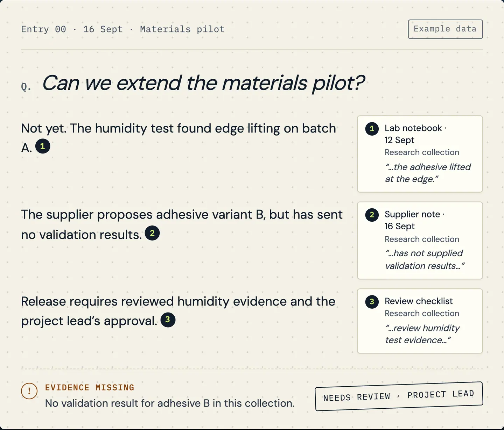Click the number 2 badge in Supplier note card
The height and width of the screenshot is (430, 504).
click(372, 215)
